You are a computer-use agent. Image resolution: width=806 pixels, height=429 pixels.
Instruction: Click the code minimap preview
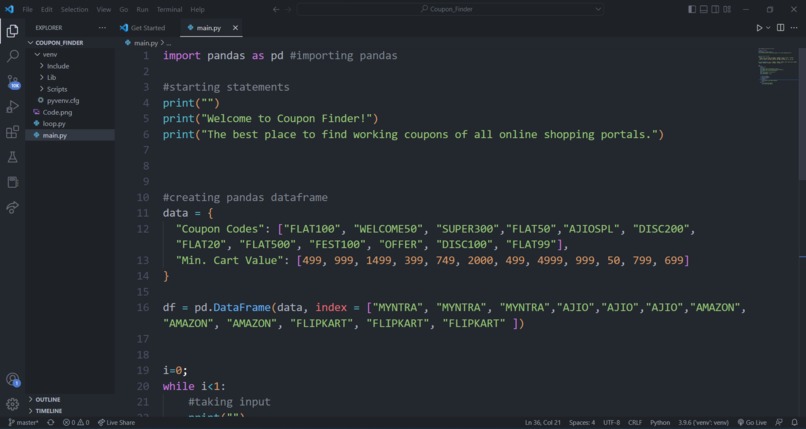777,67
